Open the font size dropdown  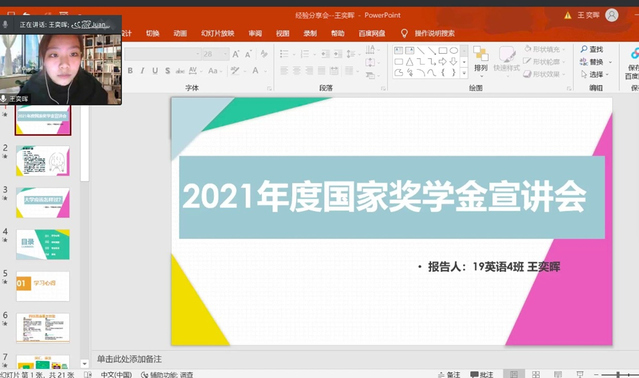coord(225,54)
